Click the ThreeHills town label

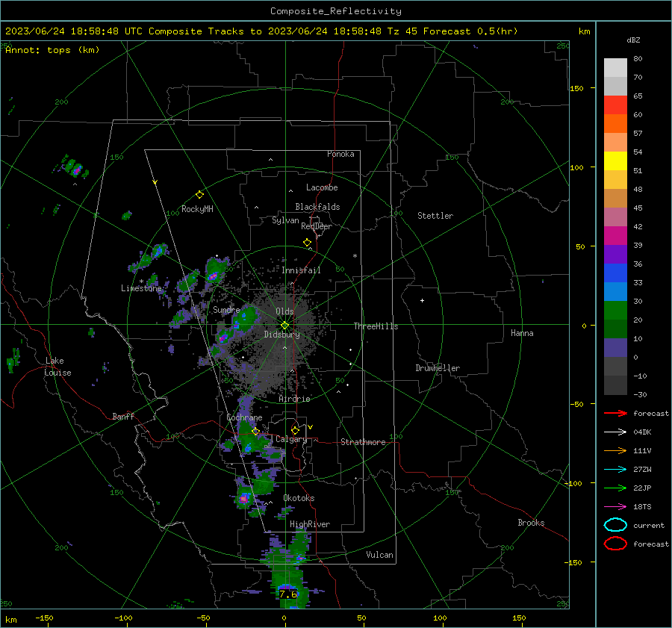tap(376, 326)
